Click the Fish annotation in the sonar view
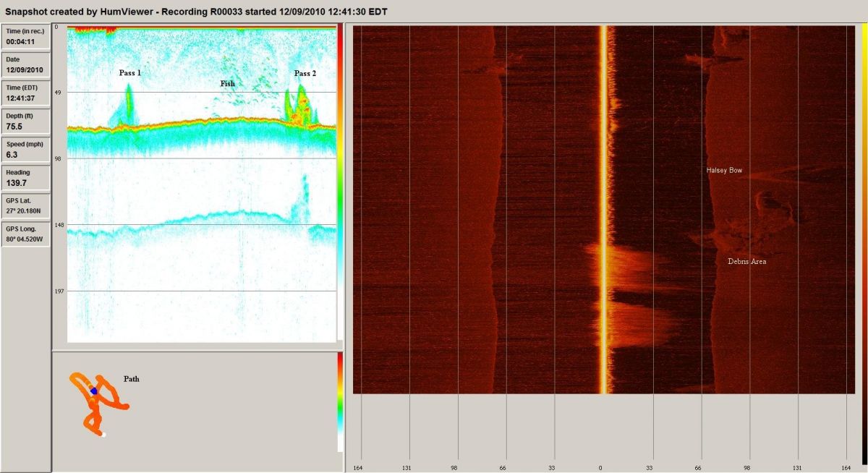Image resolution: width=868 pixels, height=473 pixels. click(x=228, y=84)
